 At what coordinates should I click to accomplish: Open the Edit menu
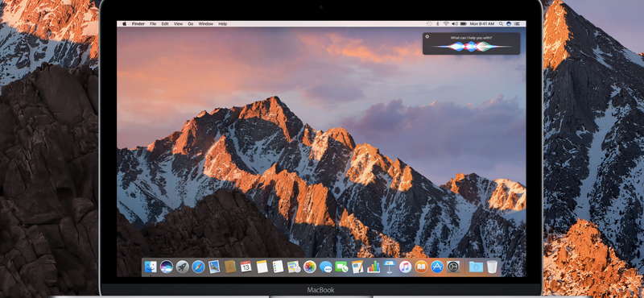pos(165,24)
